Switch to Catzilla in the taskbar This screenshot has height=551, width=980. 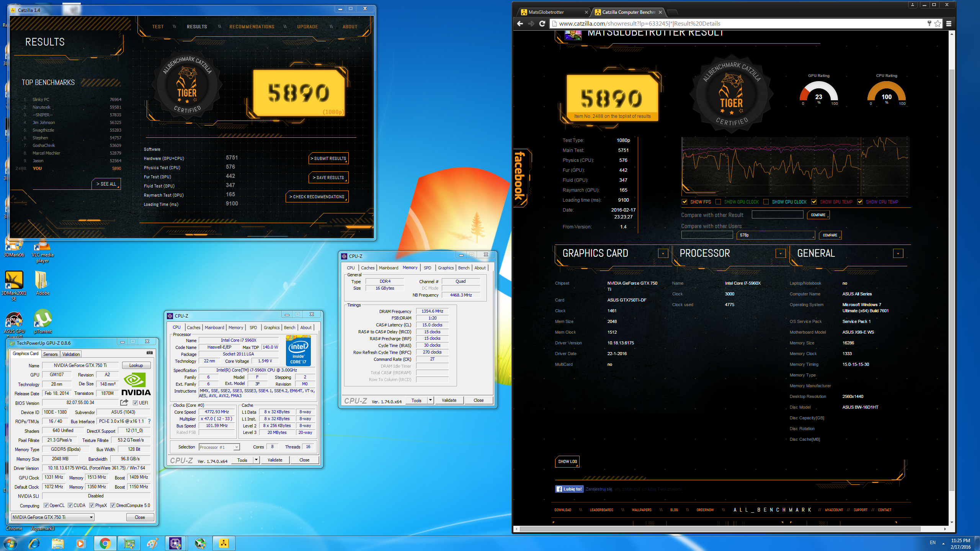(x=224, y=543)
